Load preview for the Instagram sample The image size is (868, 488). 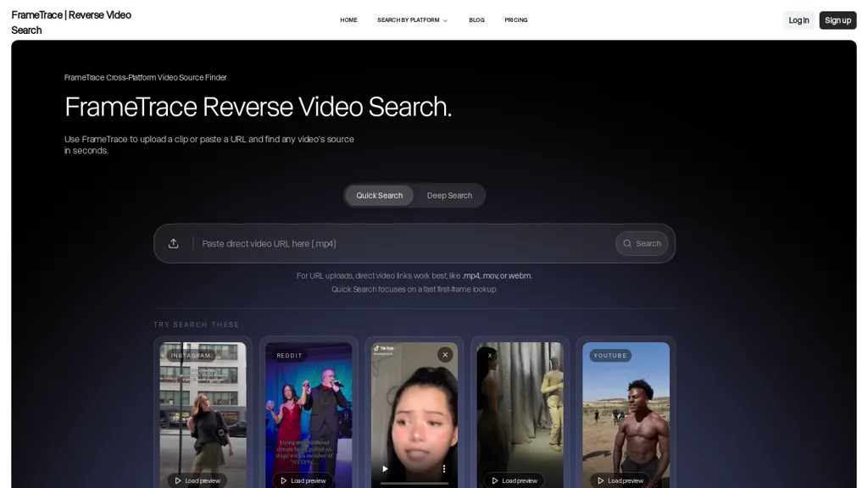point(197,480)
